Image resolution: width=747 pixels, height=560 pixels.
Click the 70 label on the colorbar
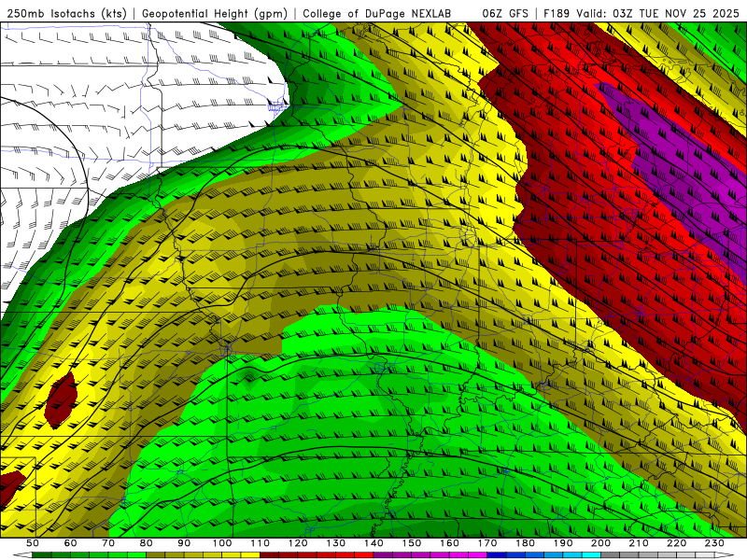pos(108,543)
